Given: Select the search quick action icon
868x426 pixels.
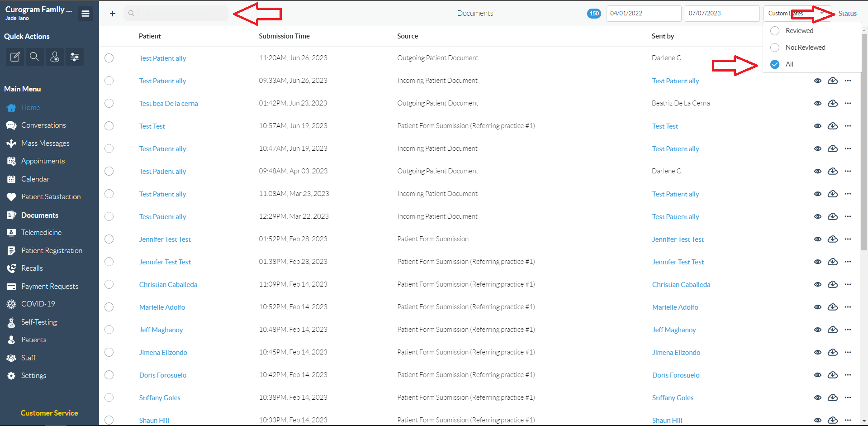Looking at the screenshot, I should [x=34, y=57].
